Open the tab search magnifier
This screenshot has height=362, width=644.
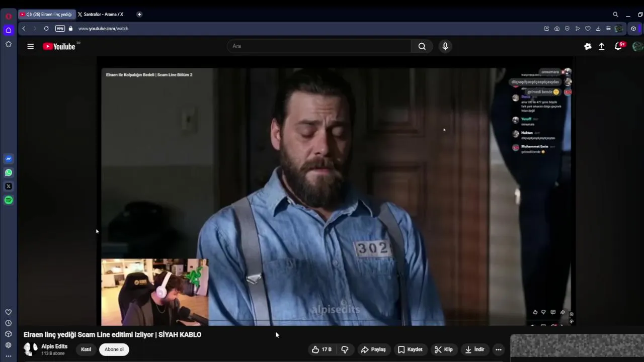(615, 15)
